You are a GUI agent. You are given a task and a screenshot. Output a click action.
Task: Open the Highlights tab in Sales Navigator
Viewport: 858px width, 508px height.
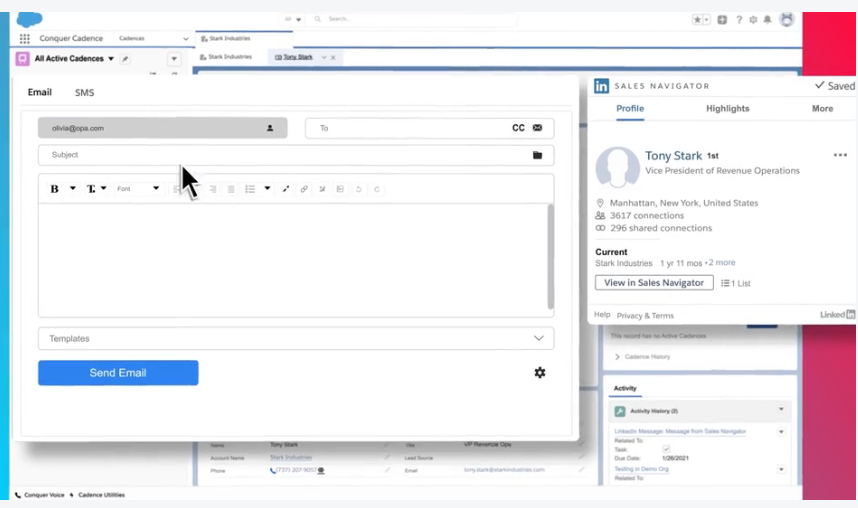(727, 109)
